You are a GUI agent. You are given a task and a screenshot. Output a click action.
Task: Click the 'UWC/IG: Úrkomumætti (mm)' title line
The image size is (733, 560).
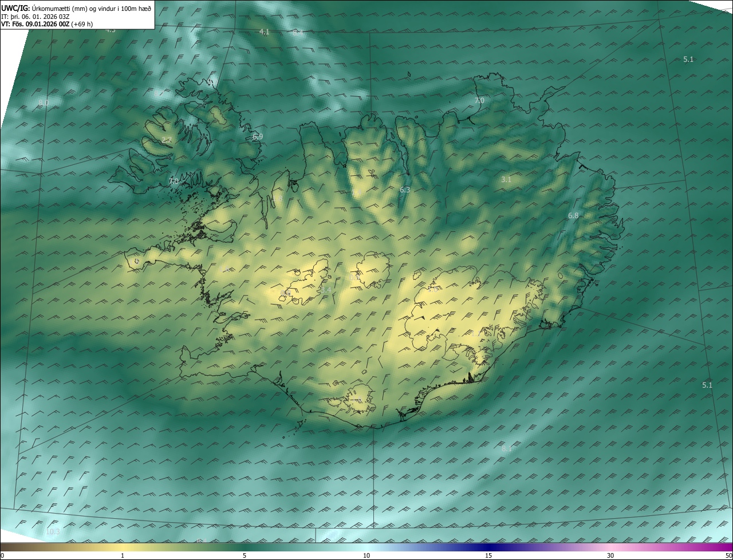(77, 7)
